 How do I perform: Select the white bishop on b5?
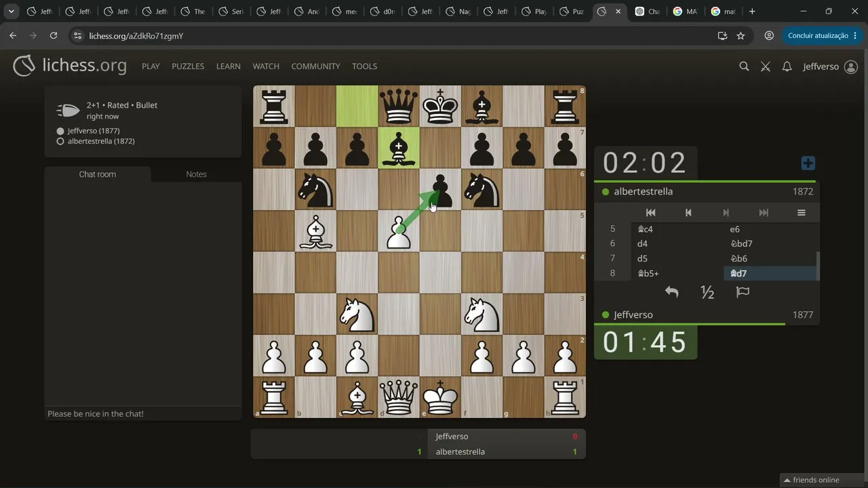click(x=315, y=231)
